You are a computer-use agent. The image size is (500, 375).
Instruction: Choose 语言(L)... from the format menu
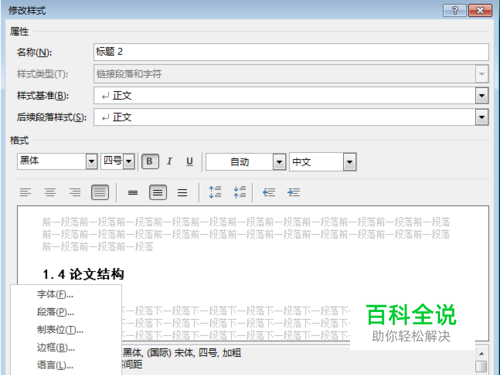(x=66, y=365)
